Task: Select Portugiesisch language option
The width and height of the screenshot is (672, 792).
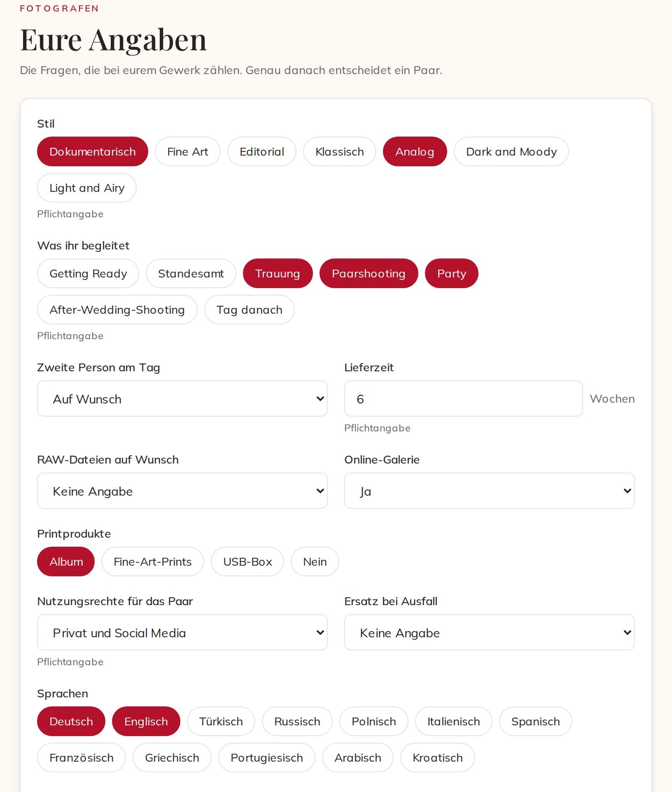Action: [266, 758]
